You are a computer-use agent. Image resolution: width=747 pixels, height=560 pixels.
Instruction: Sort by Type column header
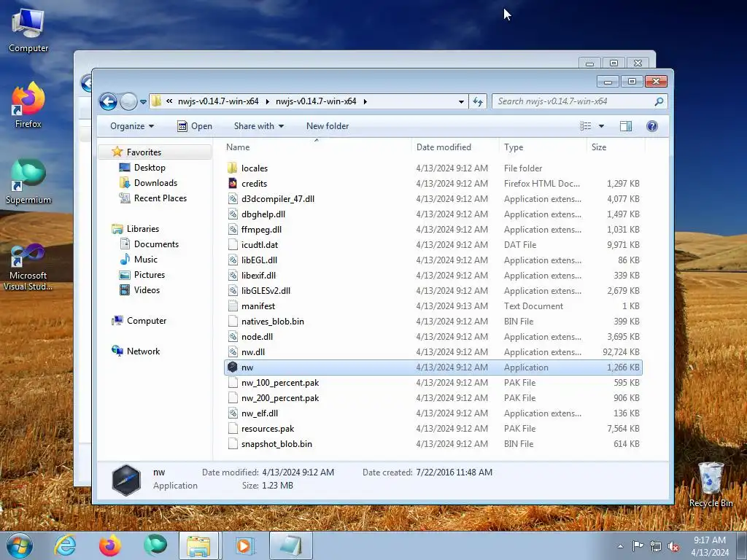tap(543, 147)
